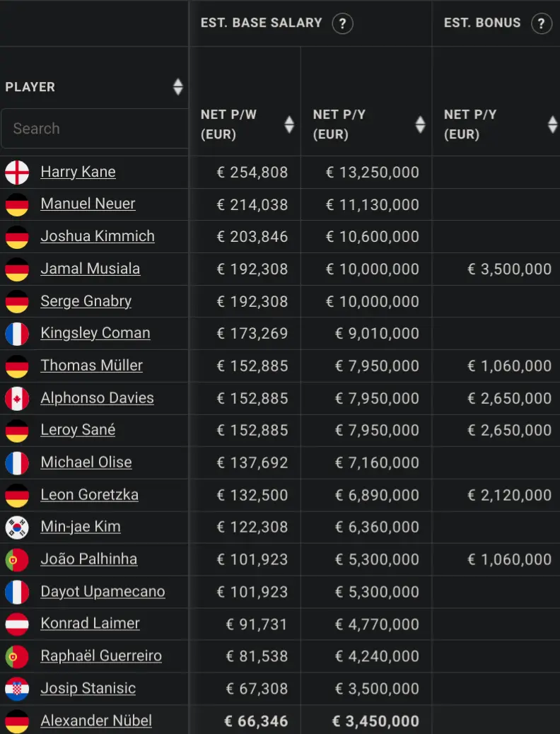The height and width of the screenshot is (734, 560).
Task: Click the Est. Bonus question mark icon
Action: 542,23
